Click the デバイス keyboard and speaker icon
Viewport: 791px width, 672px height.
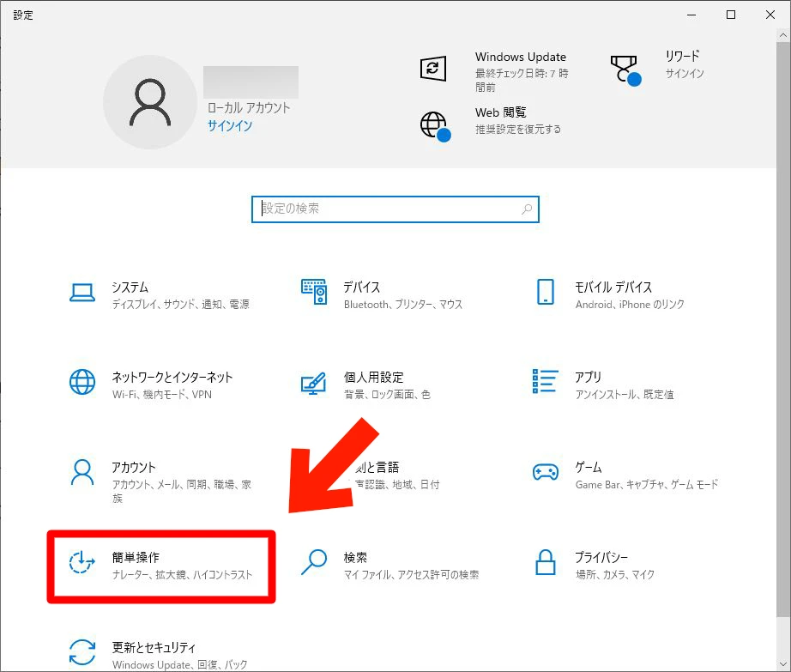[314, 293]
